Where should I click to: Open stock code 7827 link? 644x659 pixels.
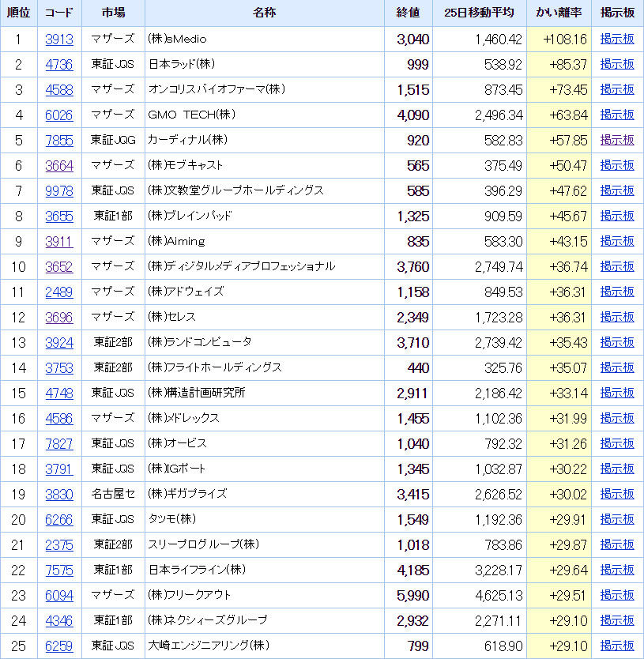pos(59,443)
